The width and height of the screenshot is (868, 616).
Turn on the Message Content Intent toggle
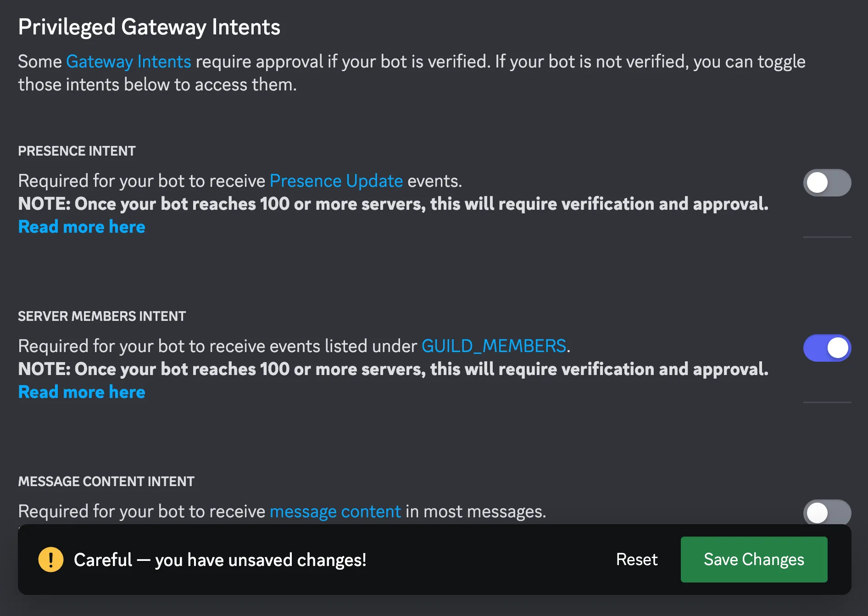click(827, 512)
